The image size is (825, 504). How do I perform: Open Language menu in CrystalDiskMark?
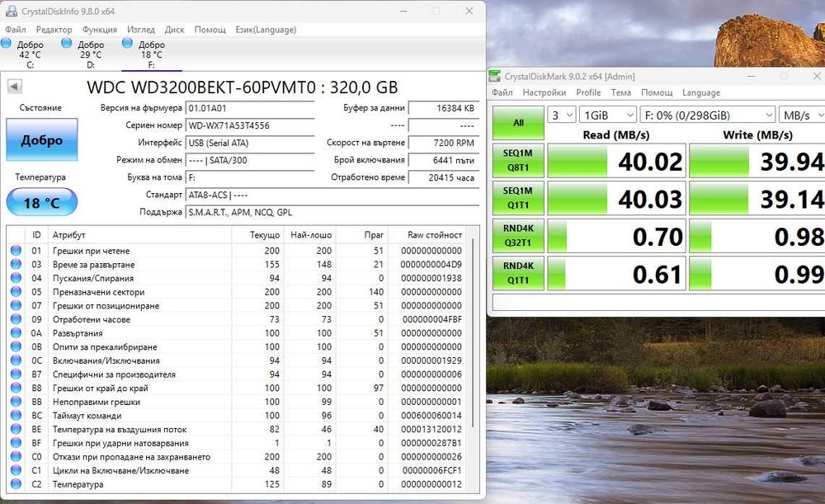(x=700, y=92)
